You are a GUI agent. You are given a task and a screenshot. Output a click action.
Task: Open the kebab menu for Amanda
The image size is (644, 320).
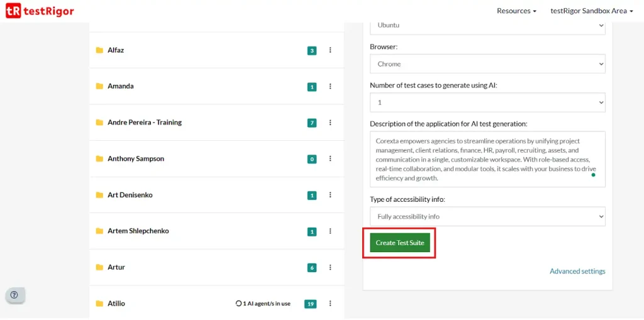pyautogui.click(x=330, y=86)
